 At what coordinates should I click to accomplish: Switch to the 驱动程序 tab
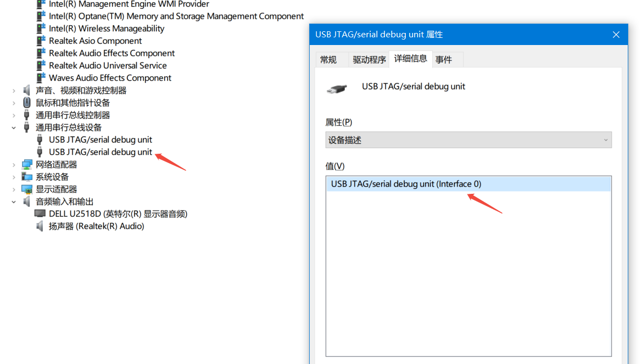[x=369, y=60]
